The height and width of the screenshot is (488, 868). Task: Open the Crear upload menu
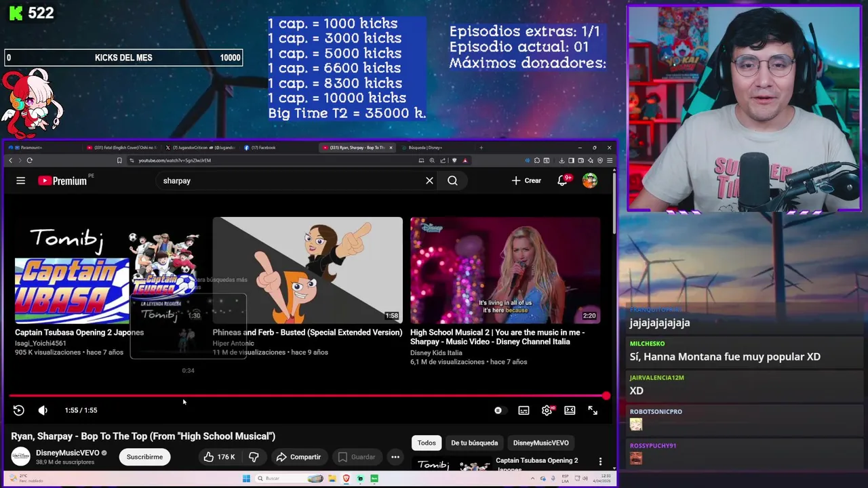click(x=526, y=181)
